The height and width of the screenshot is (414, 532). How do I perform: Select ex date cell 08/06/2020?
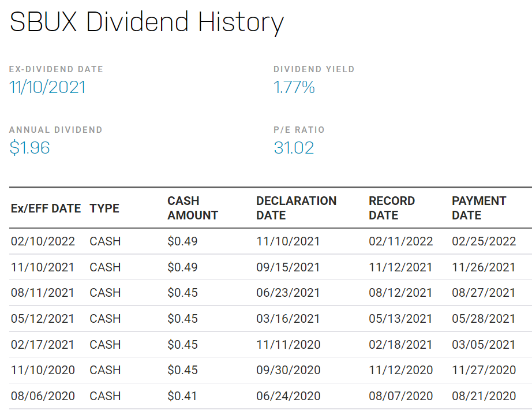pos(43,396)
